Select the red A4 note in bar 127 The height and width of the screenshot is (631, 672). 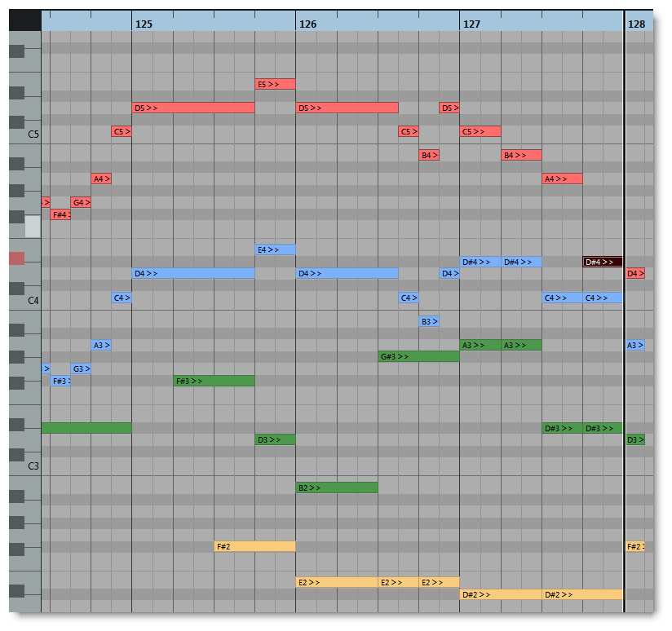click(562, 179)
